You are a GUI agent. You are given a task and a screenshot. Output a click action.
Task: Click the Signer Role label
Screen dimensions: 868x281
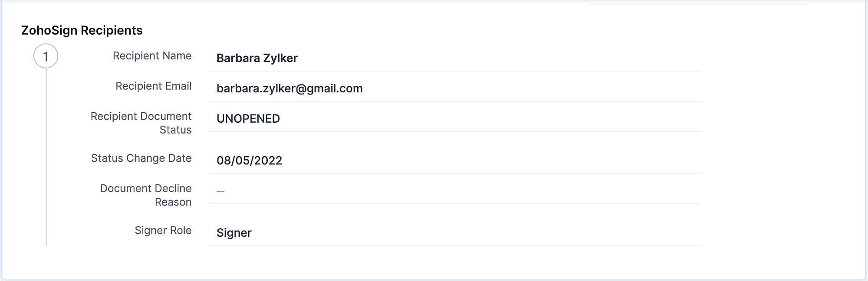coord(163,231)
